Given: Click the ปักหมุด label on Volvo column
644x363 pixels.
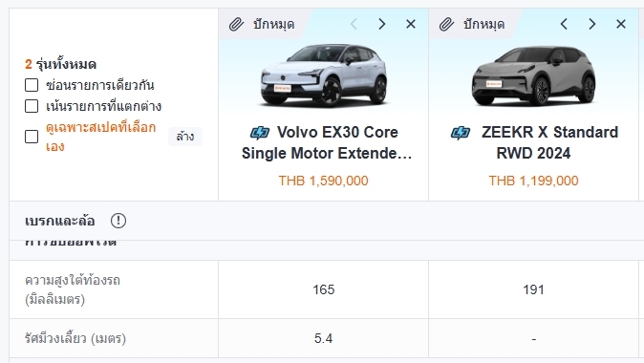Looking at the screenshot, I should tap(274, 24).
